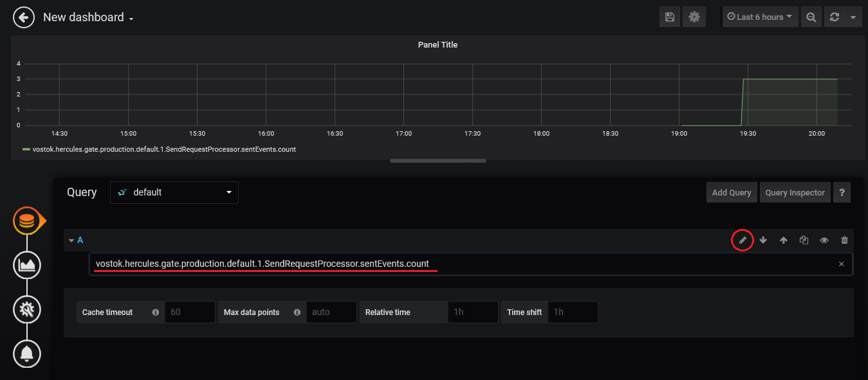Image resolution: width=868 pixels, height=380 pixels.
Task: Show the Max data points info icon
Action: coord(297,312)
